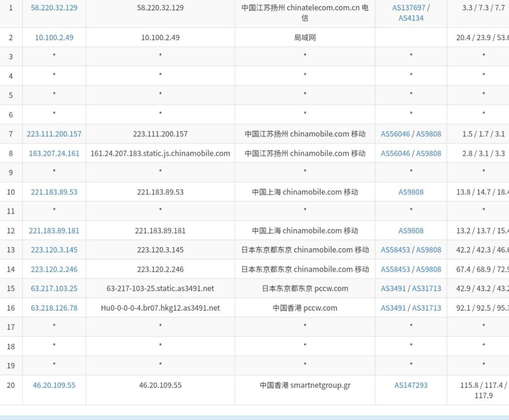Click location 中国香港 pccw.com
The image size is (509, 420).
coord(305,308)
